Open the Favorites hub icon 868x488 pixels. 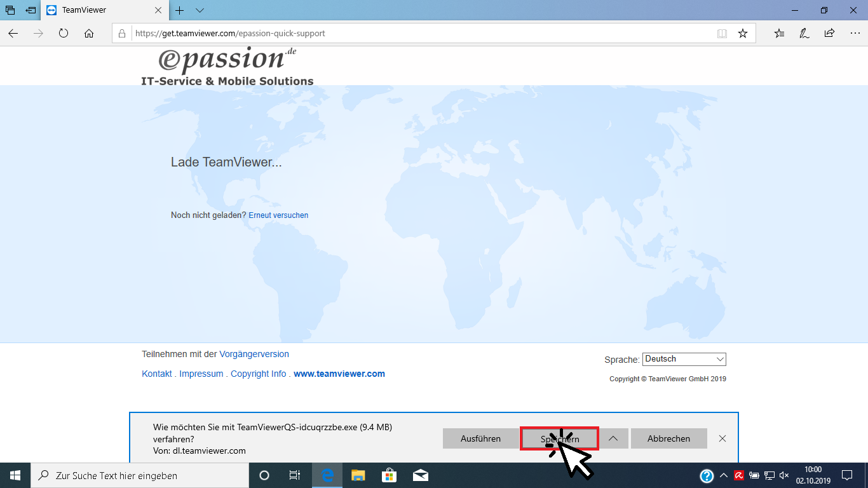click(780, 33)
